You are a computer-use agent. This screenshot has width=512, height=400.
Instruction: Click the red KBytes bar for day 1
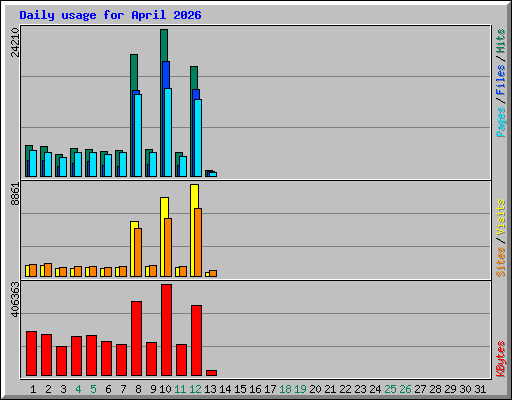click(31, 353)
